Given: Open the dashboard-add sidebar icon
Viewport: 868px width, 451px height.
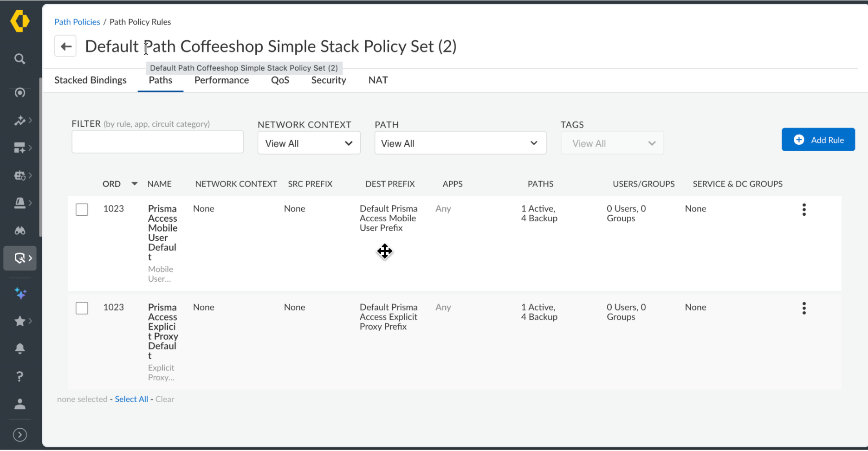Looking at the screenshot, I should click(x=19, y=148).
